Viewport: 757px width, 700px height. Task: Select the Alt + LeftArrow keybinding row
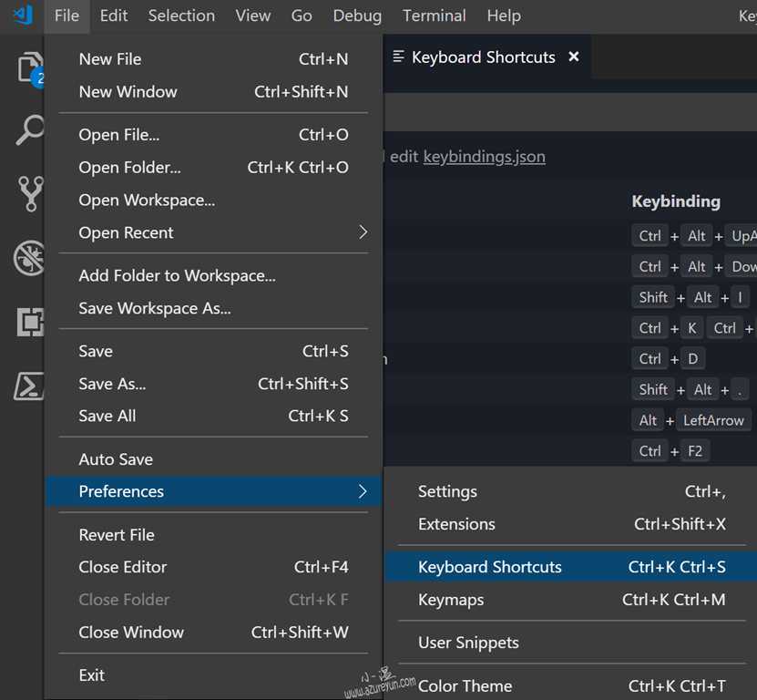[x=570, y=420]
